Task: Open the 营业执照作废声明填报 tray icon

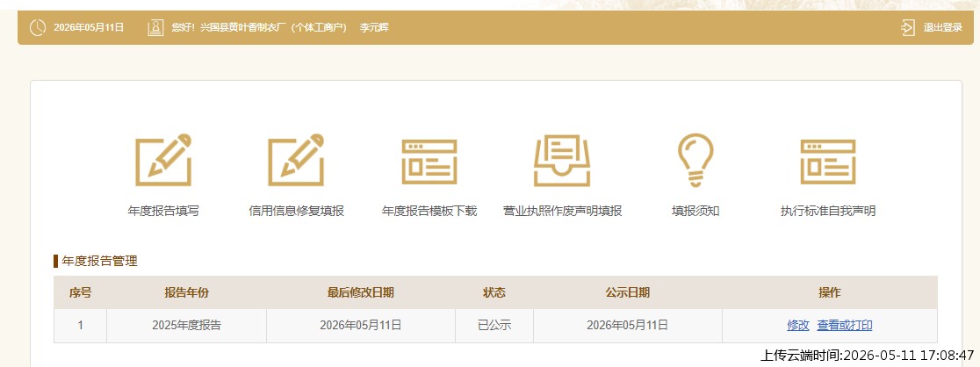Action: pyautogui.click(x=563, y=160)
